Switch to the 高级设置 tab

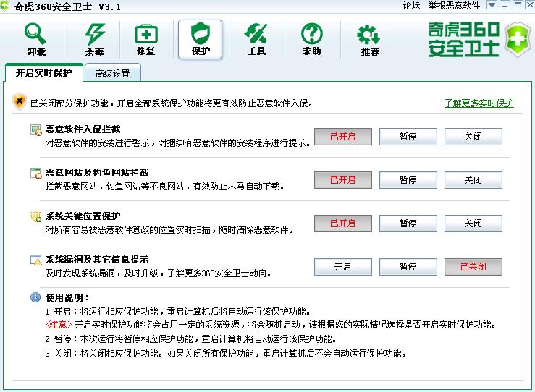pos(113,73)
